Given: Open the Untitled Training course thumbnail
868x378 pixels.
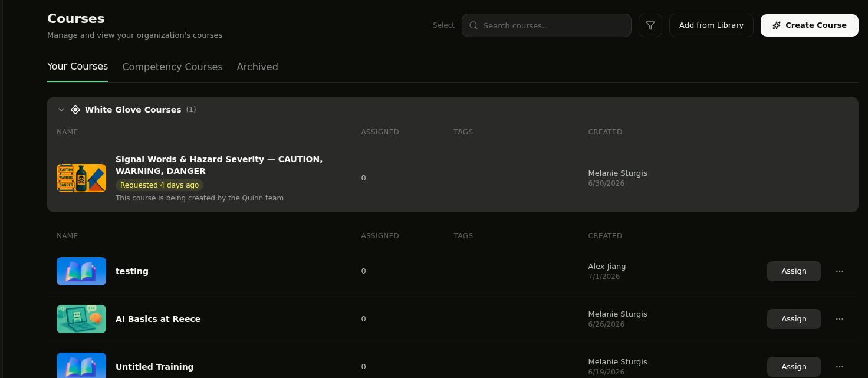Looking at the screenshot, I should pos(81,366).
